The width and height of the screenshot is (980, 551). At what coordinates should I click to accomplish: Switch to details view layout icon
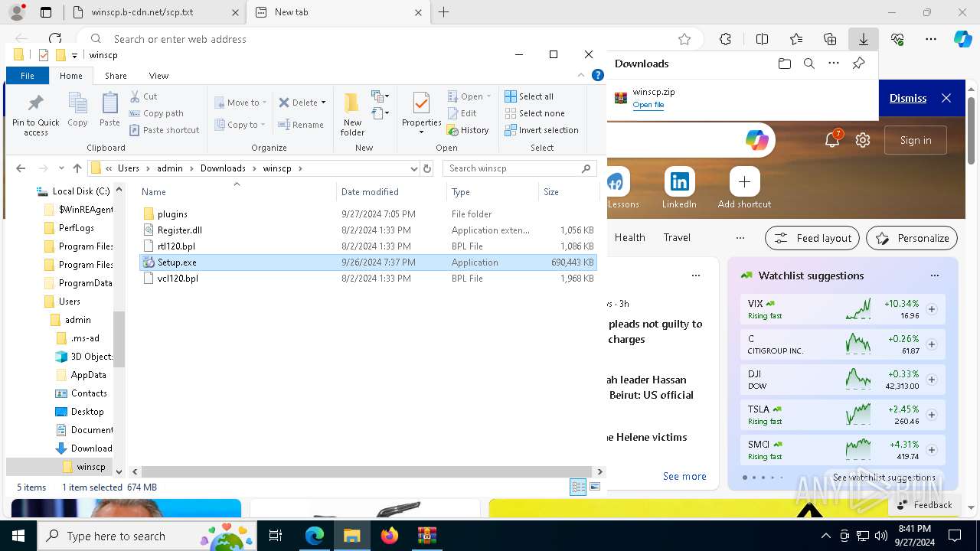tap(578, 487)
